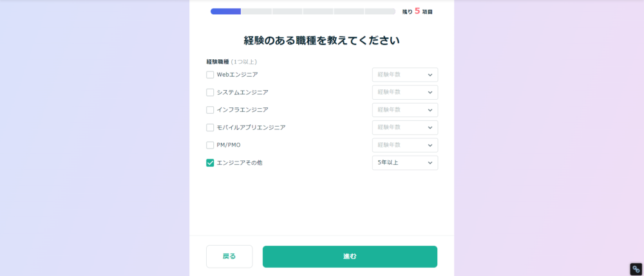Click the Webエンジニア label text
Image resolution: width=644 pixels, height=276 pixels.
point(238,75)
